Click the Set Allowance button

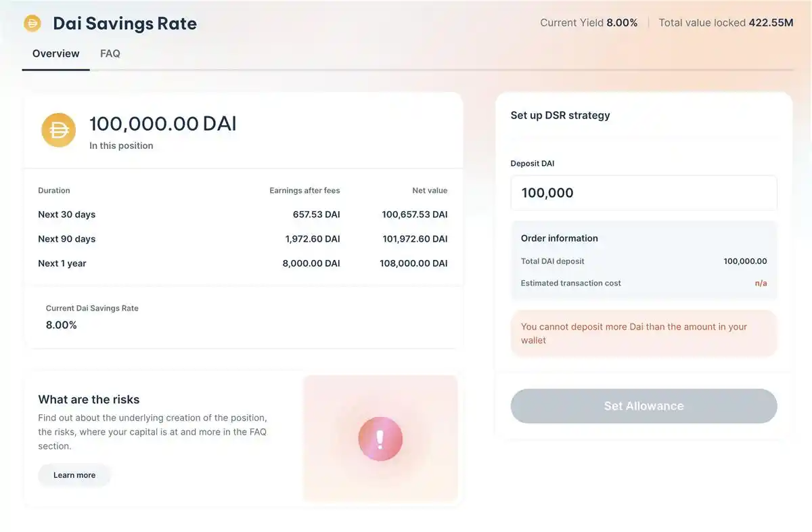(644, 406)
